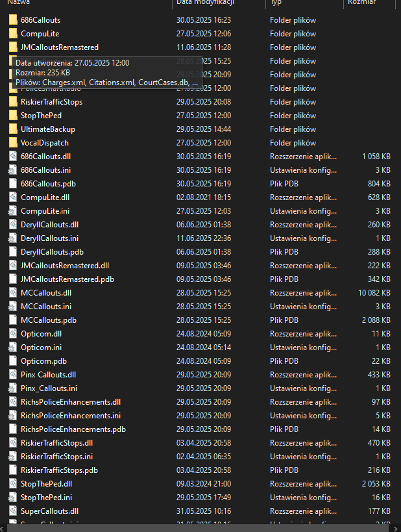Select the CompuLite folder icon

point(13,34)
